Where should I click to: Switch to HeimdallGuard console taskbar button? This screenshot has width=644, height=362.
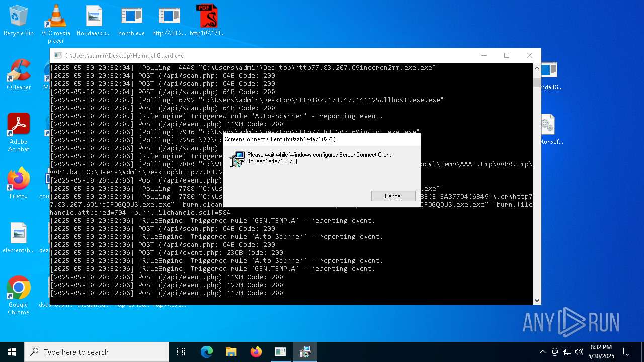[x=280, y=352]
